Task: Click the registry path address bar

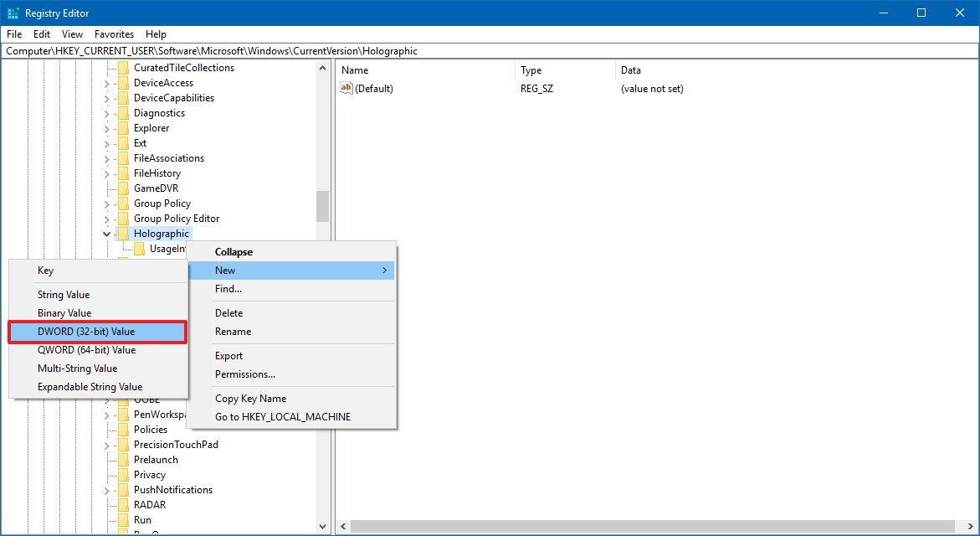Action: (251, 50)
